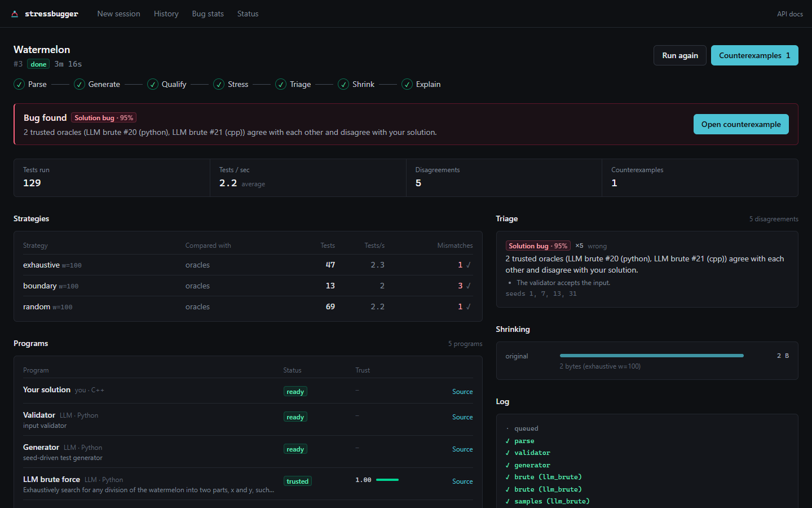This screenshot has width=812, height=508.
Task: Click the checkmark beside validator in Log
Action: click(507, 453)
